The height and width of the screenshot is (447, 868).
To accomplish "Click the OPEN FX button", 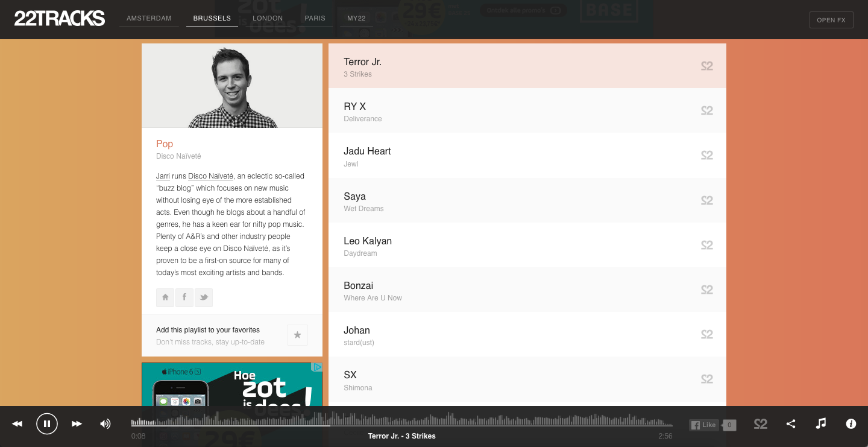I will point(831,20).
